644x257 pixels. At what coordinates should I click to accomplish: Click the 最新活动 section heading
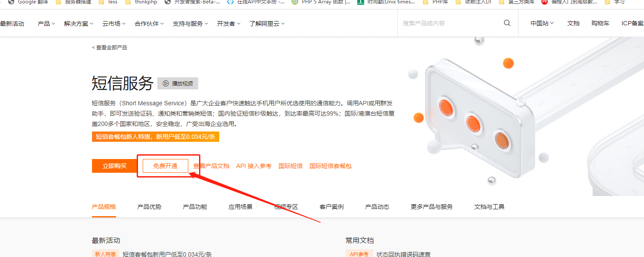pyautogui.click(x=106, y=240)
